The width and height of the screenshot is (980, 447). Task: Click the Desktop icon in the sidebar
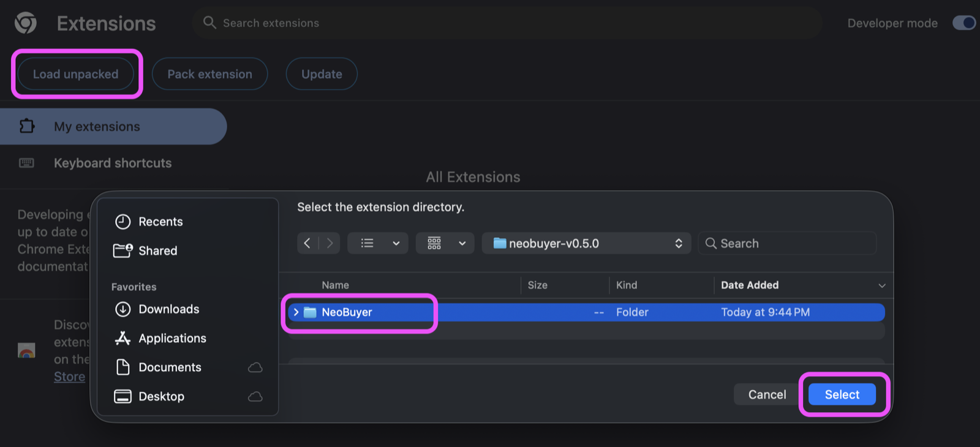(x=123, y=396)
